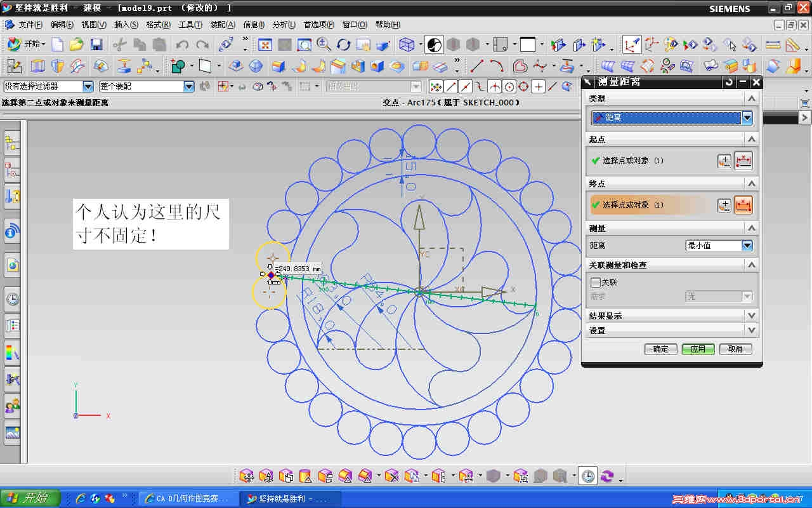Open the Windows 开始 start menu
The image size is (812, 508).
[30, 498]
